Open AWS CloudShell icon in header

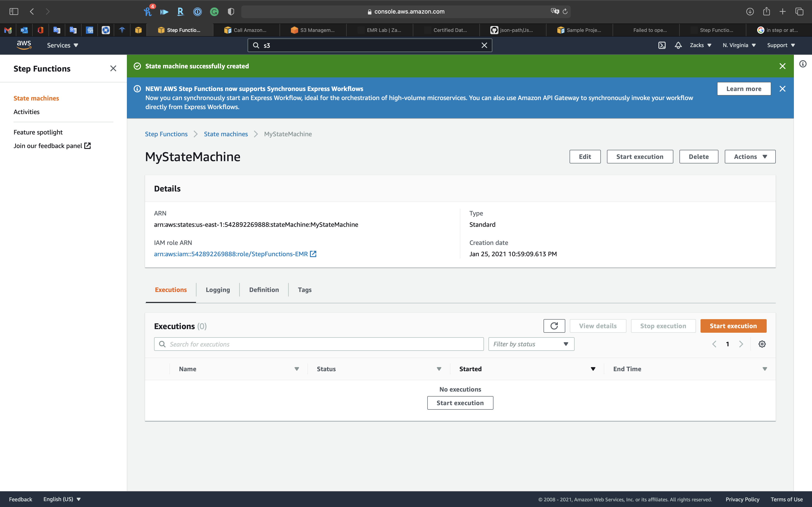[662, 45]
